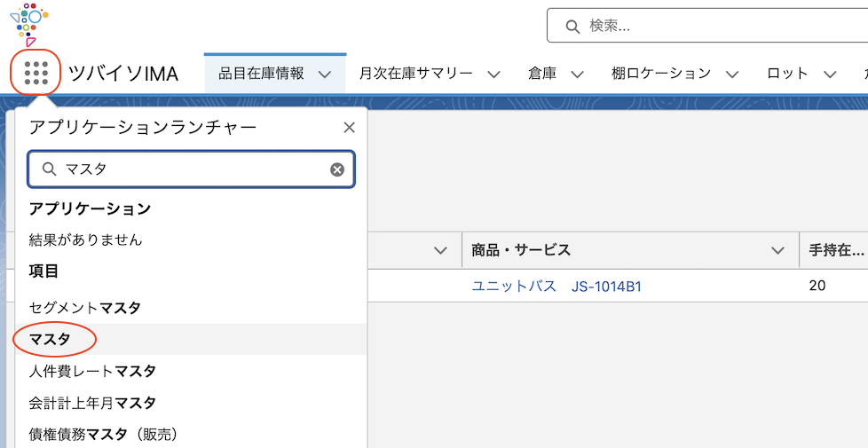This screenshot has width=868, height=448.
Task: Go to the 棚ロケーション tab
Action: coord(661,74)
